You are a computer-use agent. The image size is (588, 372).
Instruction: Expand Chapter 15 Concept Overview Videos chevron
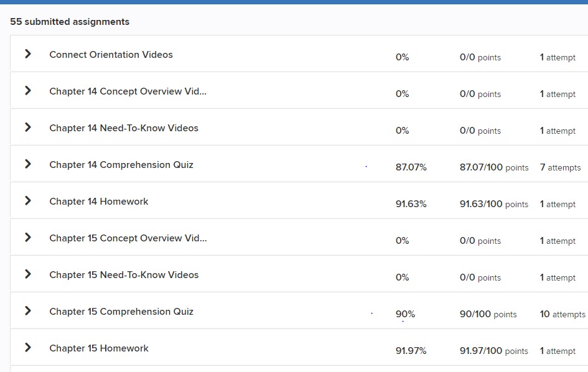[27, 238]
